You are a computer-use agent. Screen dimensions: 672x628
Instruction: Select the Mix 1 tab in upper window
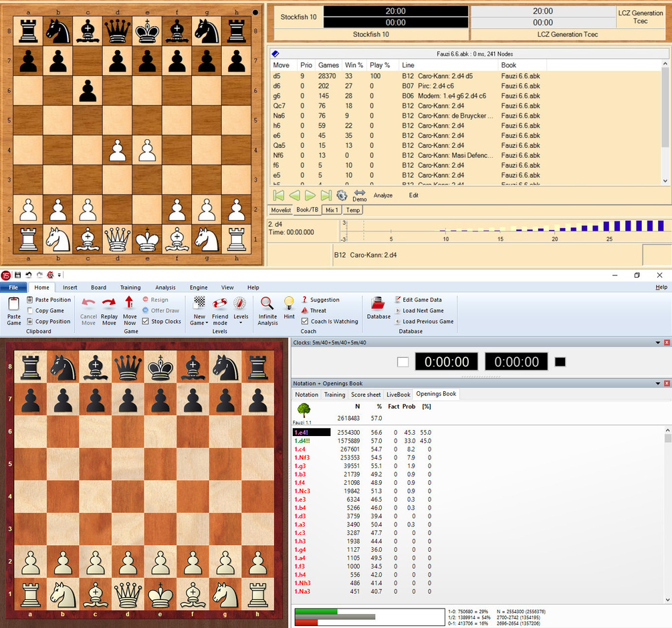(332, 210)
